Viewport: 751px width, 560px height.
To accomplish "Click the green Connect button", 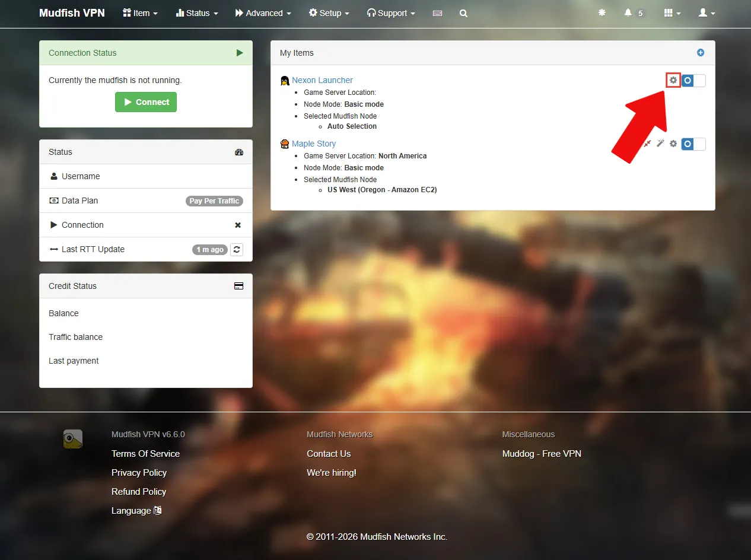I will click(x=146, y=102).
